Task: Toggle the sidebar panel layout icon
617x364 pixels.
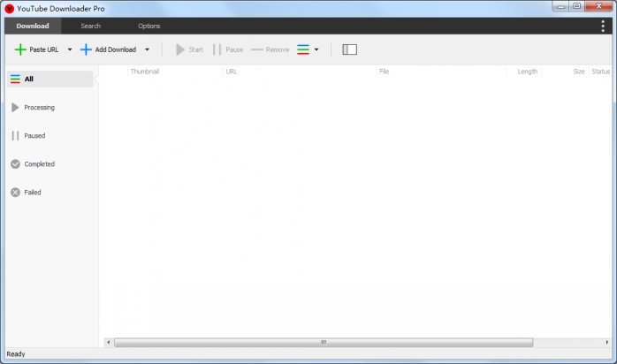Action: 349,49
